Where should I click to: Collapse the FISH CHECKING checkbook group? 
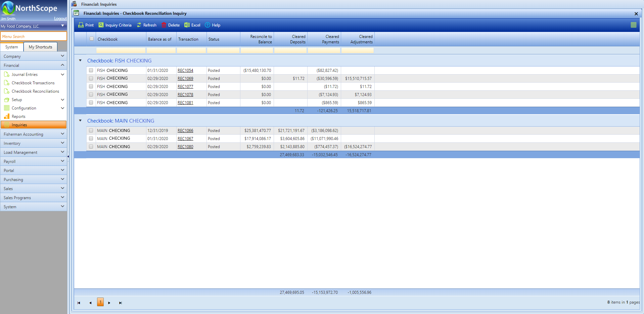click(80, 60)
